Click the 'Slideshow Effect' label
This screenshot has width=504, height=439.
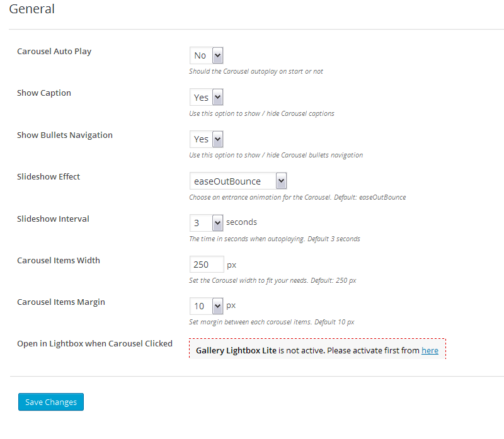click(49, 176)
